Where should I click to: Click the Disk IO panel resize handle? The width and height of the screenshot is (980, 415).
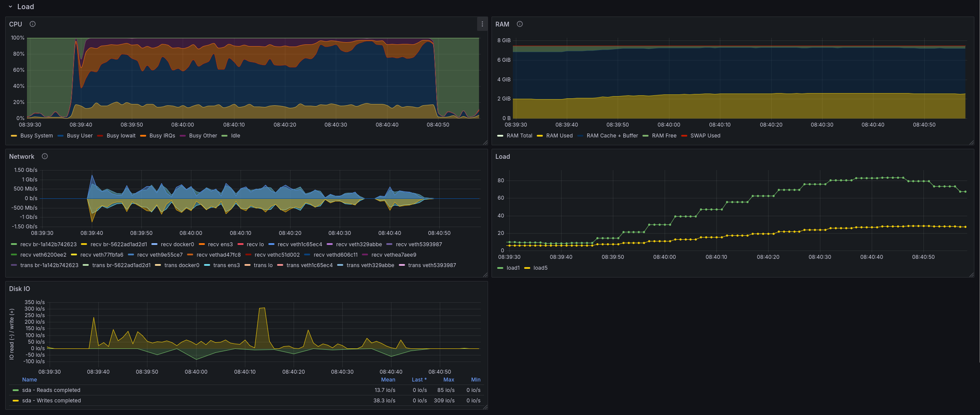pos(485,407)
